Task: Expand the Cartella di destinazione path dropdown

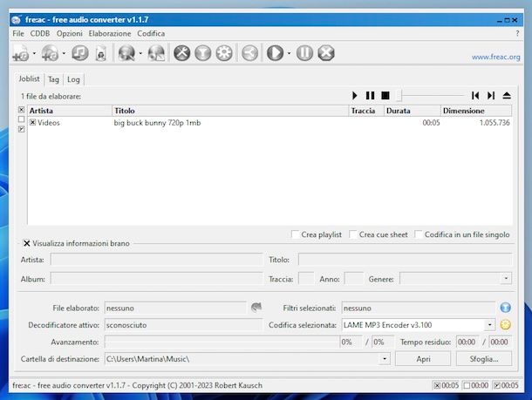Action: 385,359
